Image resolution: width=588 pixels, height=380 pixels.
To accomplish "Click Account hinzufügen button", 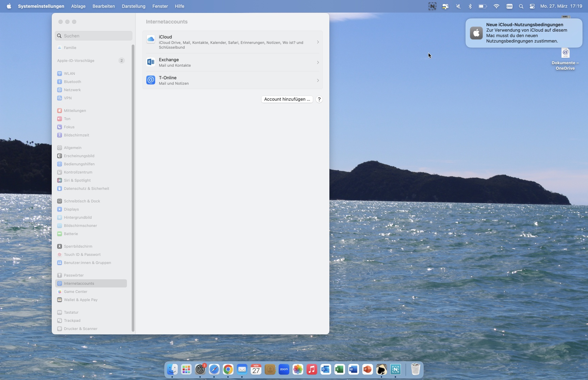I will [x=287, y=99].
